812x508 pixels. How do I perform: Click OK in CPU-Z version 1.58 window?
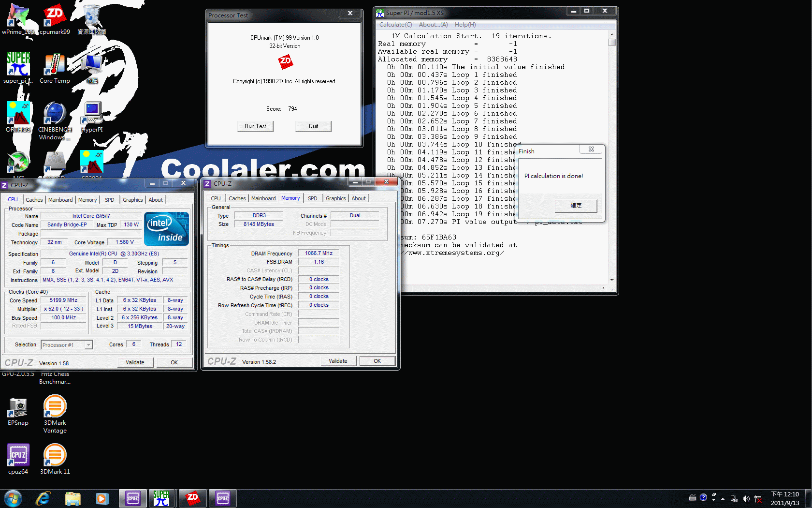tap(174, 362)
